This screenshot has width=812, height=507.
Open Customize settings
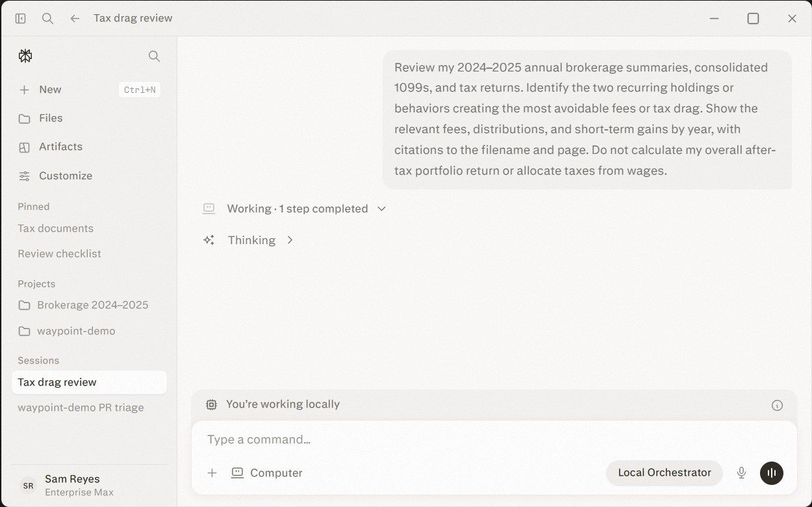[x=89, y=176]
